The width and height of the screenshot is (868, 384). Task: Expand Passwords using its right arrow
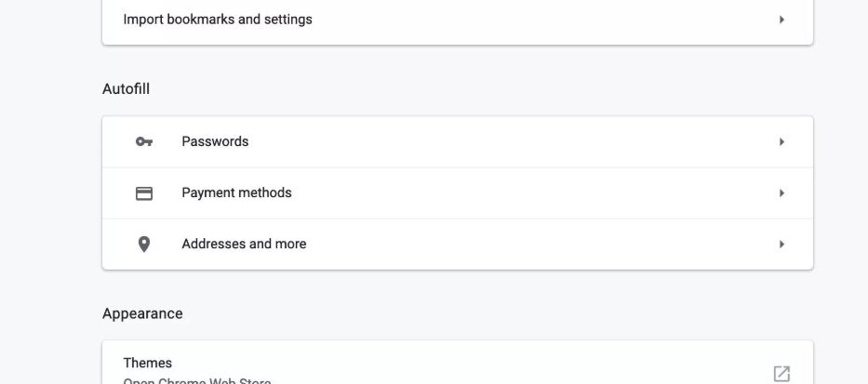pos(781,142)
